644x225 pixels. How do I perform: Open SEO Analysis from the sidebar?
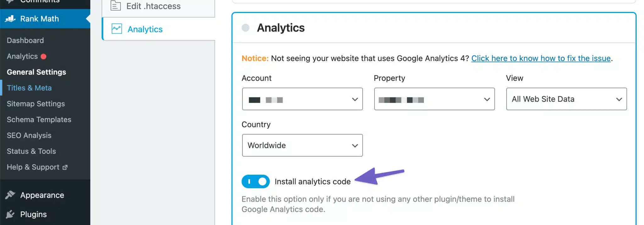point(29,135)
